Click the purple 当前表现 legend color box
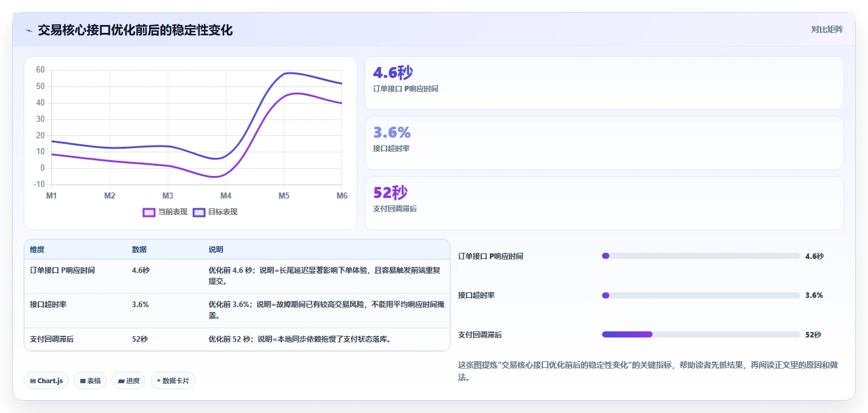 click(x=149, y=212)
